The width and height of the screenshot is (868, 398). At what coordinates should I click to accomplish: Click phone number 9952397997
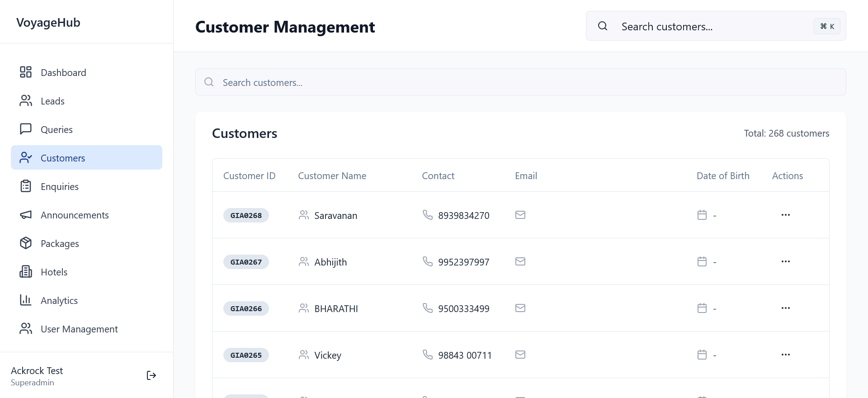[x=464, y=262]
